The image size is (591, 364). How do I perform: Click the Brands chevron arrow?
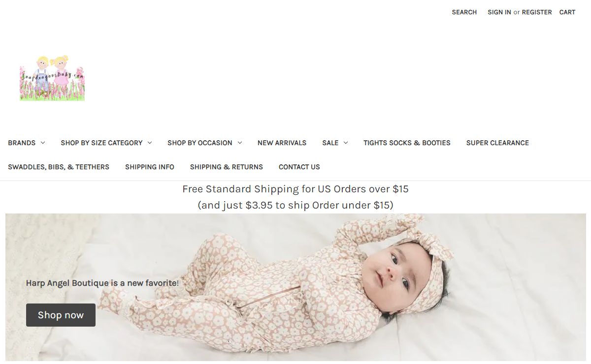click(42, 143)
